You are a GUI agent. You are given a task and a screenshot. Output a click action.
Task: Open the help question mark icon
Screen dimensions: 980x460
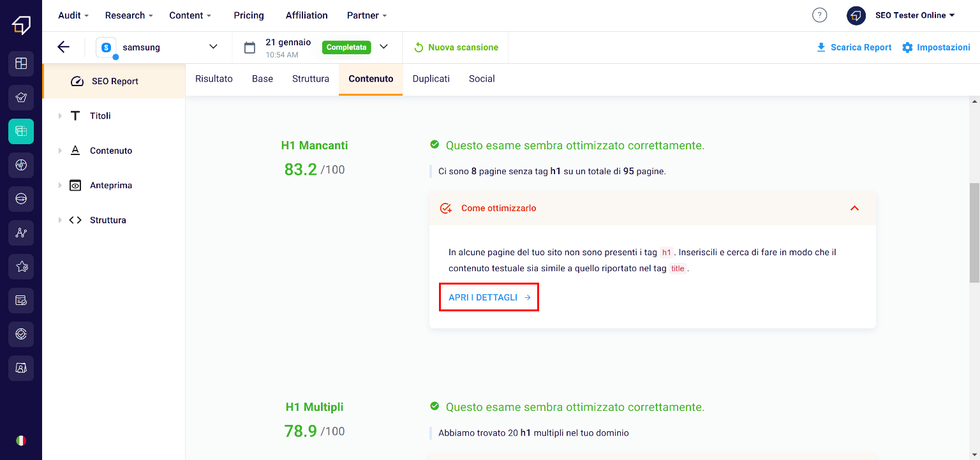(x=819, y=15)
